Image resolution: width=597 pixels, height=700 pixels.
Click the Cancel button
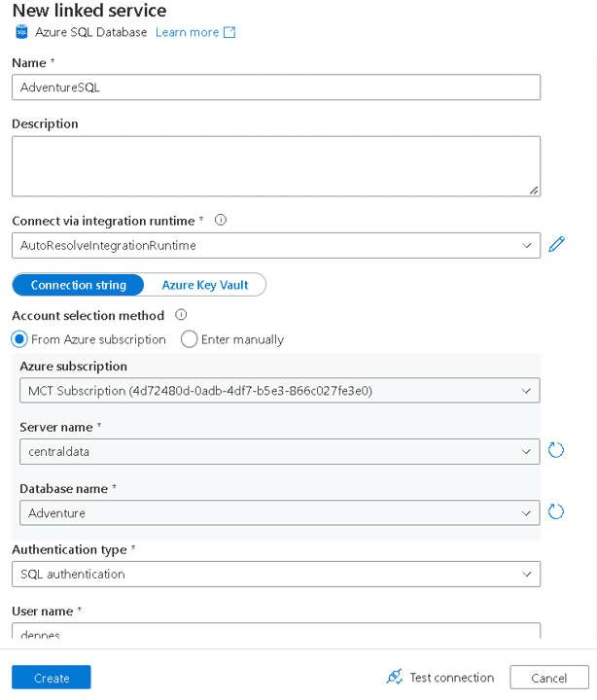click(x=548, y=678)
